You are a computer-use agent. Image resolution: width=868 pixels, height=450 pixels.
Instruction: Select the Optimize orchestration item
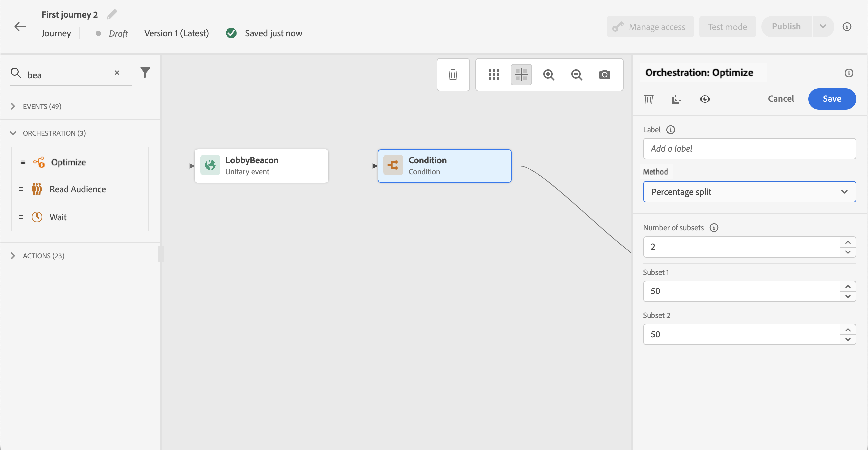tap(68, 162)
